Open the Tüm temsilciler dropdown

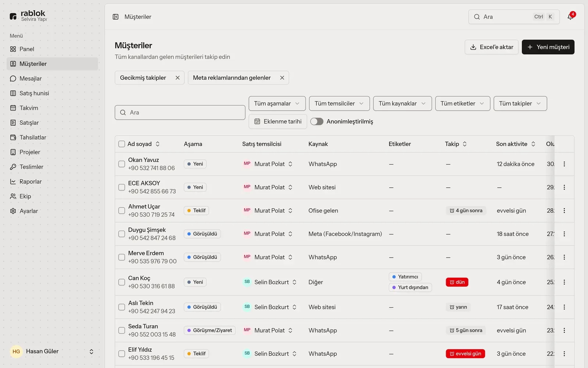pos(339,103)
